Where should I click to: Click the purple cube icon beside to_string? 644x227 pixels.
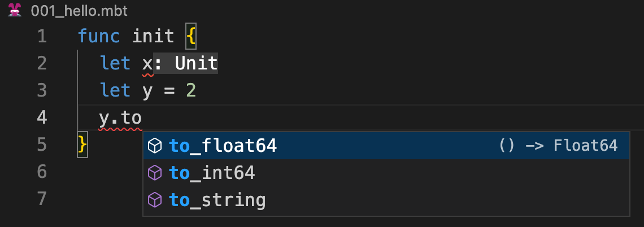point(154,200)
